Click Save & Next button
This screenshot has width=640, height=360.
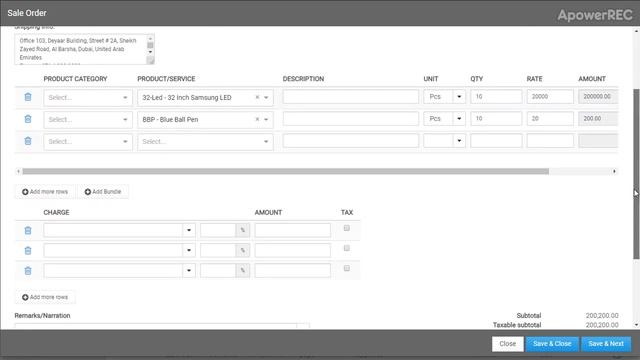pyautogui.click(x=606, y=344)
